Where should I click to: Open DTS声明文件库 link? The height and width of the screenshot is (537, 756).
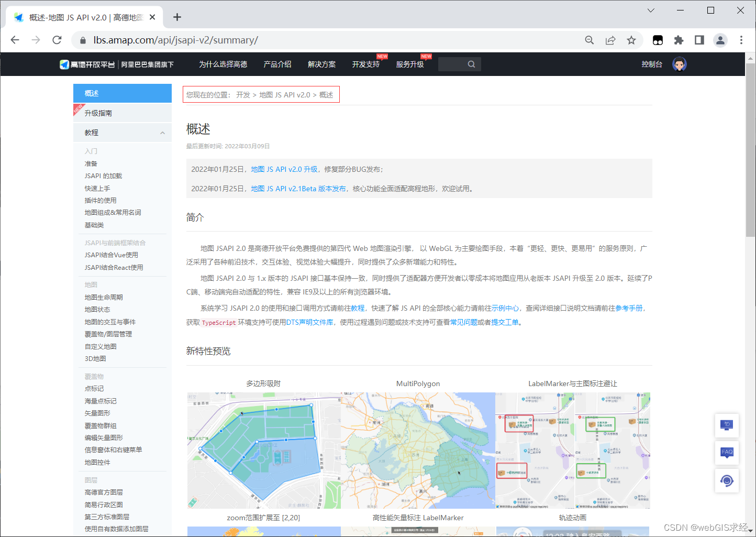click(309, 322)
